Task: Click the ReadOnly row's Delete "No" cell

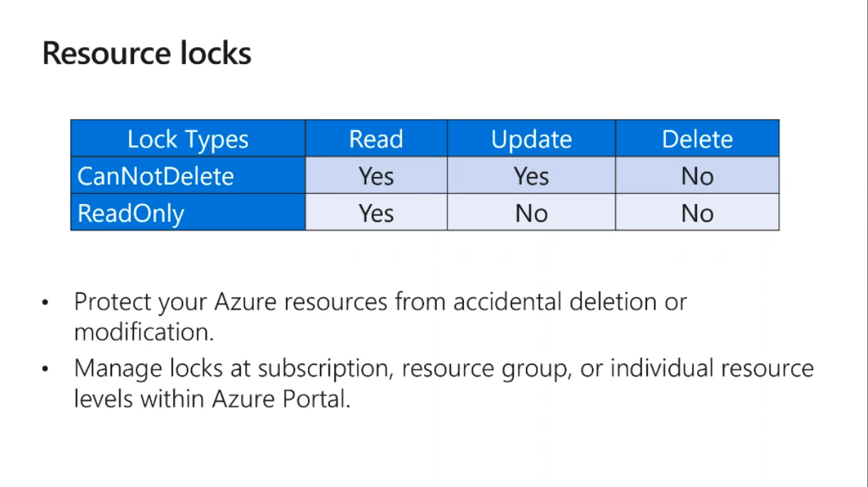Action: pyautogui.click(x=697, y=213)
